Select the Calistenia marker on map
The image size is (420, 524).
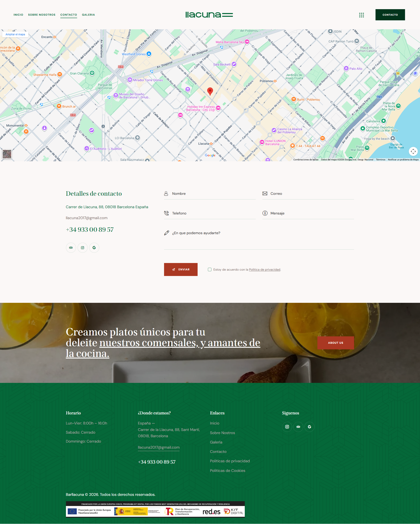click(384, 121)
